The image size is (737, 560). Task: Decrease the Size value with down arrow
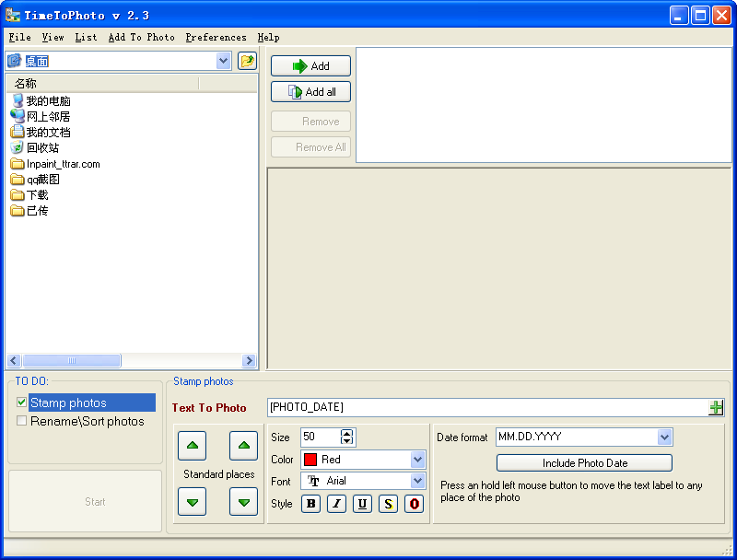click(346, 440)
